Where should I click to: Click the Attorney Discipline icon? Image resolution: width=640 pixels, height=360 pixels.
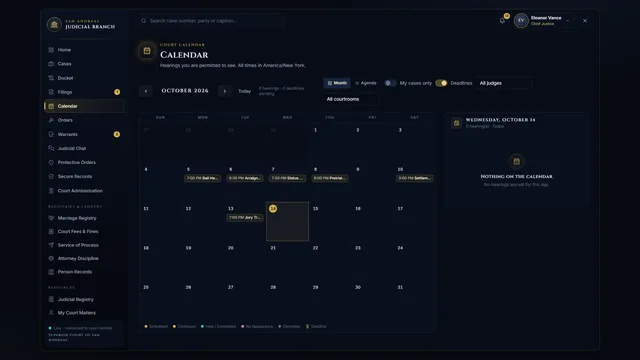(51, 258)
